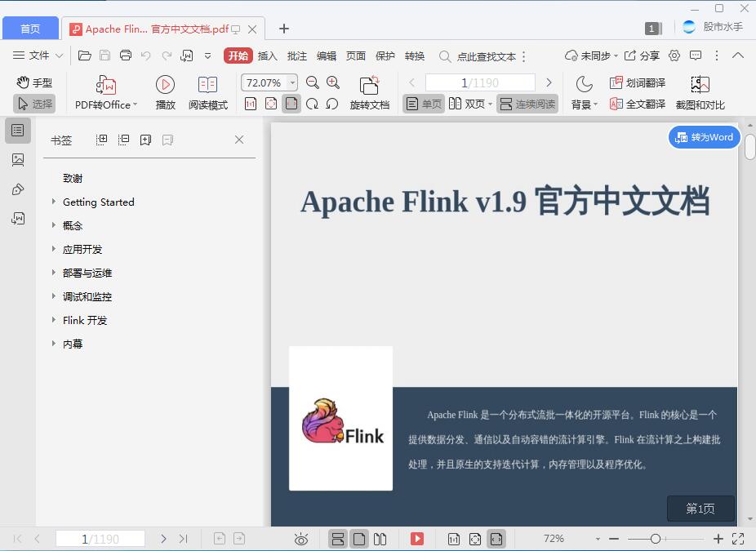The image size is (756, 551).
Task: Expand the 概念 bookmark
Action: 54,225
